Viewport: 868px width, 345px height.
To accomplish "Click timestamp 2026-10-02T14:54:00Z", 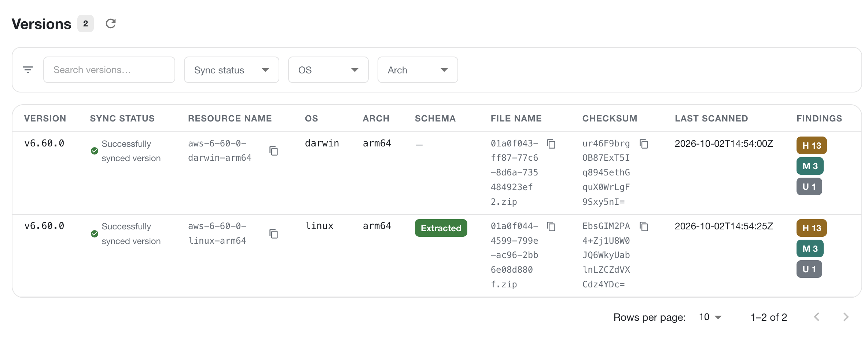I will pos(724,144).
